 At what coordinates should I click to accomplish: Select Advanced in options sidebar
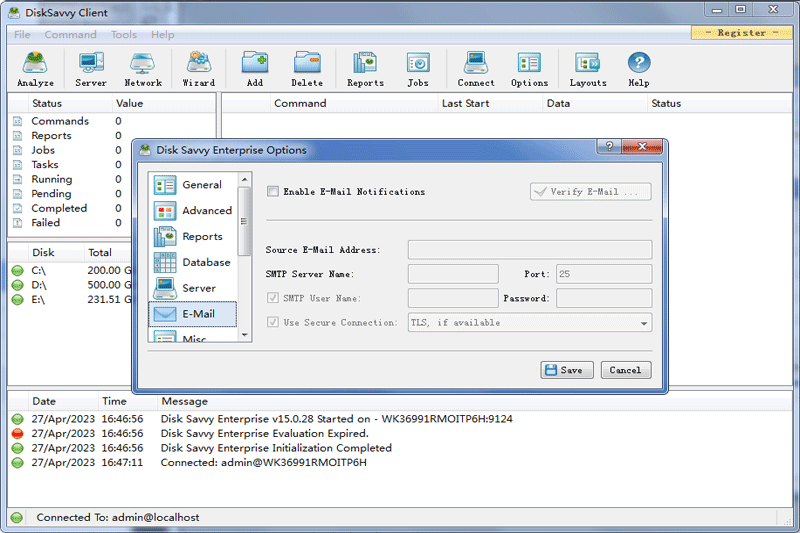[x=192, y=211]
